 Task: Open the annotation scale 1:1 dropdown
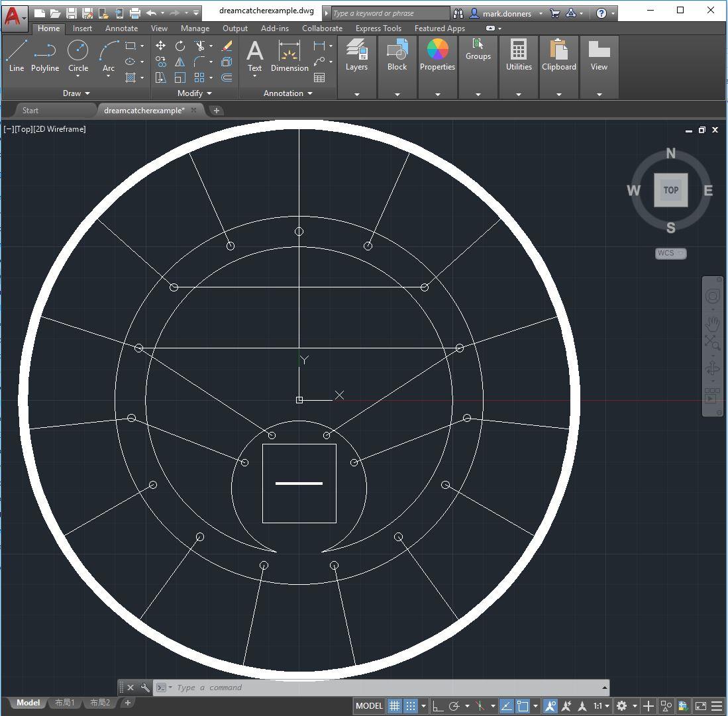point(601,706)
